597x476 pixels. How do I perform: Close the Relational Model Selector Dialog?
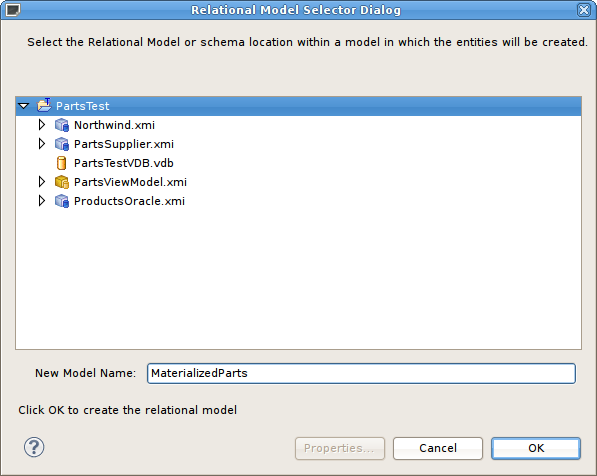[x=584, y=10]
